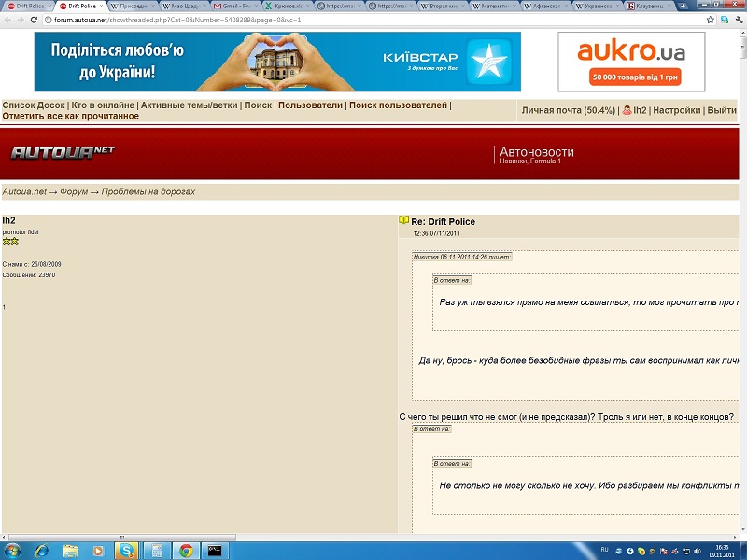Open the command prompt taskbar icon

[215, 551]
